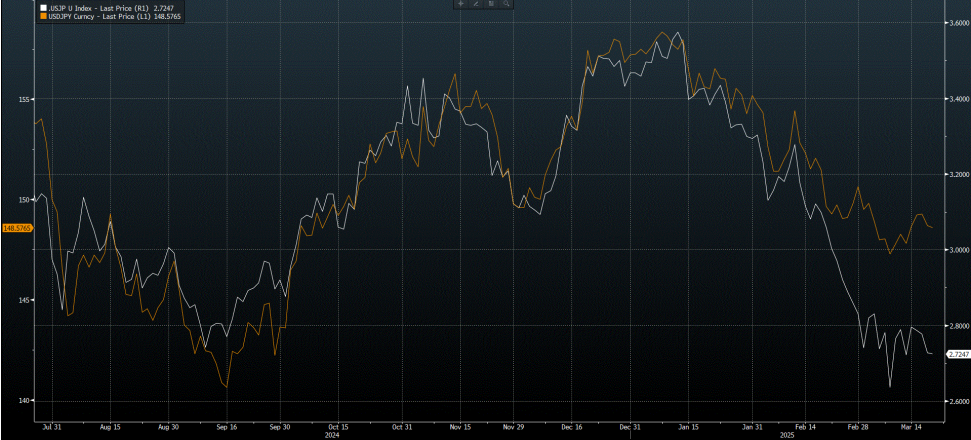Click the Dec 31 date label

pyautogui.click(x=631, y=426)
